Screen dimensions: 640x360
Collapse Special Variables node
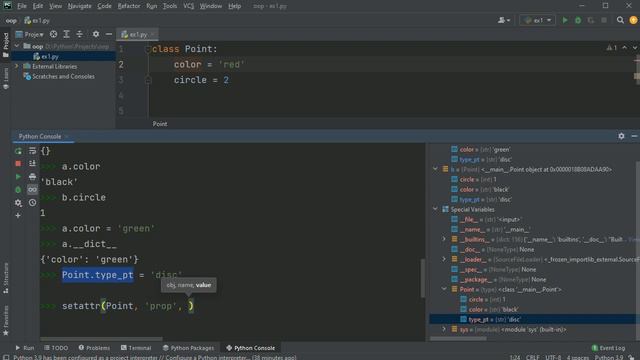435,209
